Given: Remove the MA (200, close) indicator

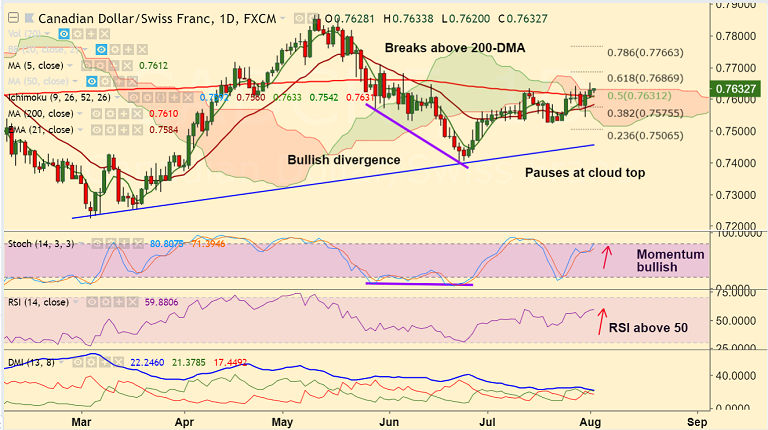Looking at the screenshot, I should 137,114.
